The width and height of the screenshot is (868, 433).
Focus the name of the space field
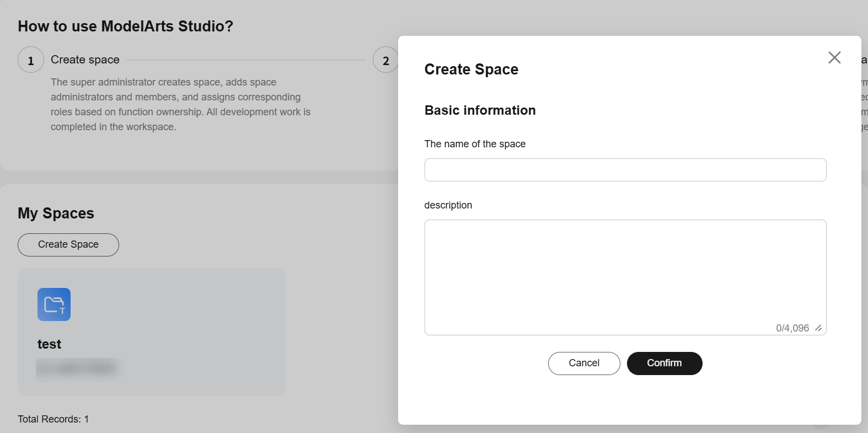[x=625, y=170]
